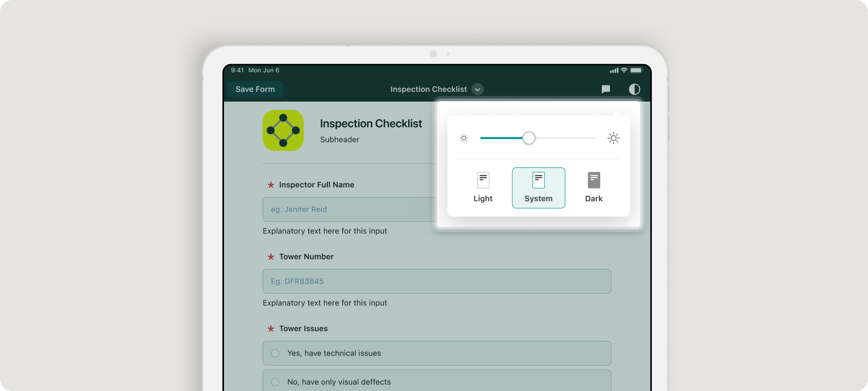Tap the Wi-Fi icon in status bar
This screenshot has height=391, width=868.
(x=624, y=70)
